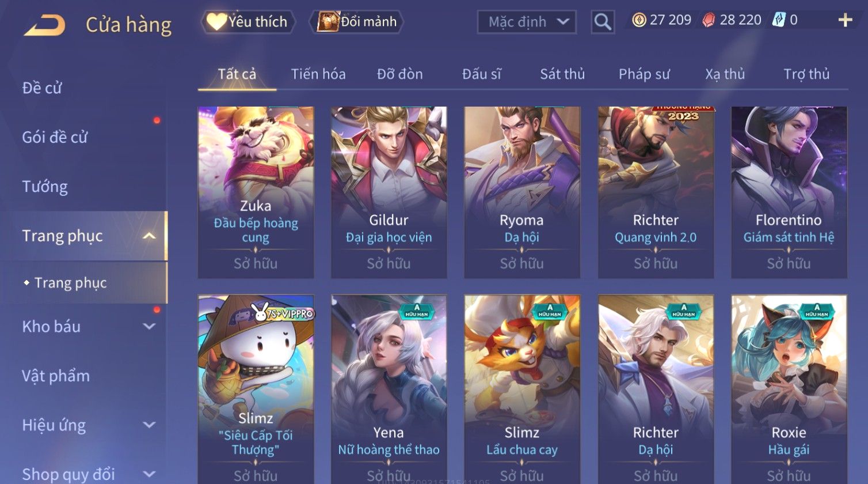Open the Mặc định sort dropdown

[527, 22]
